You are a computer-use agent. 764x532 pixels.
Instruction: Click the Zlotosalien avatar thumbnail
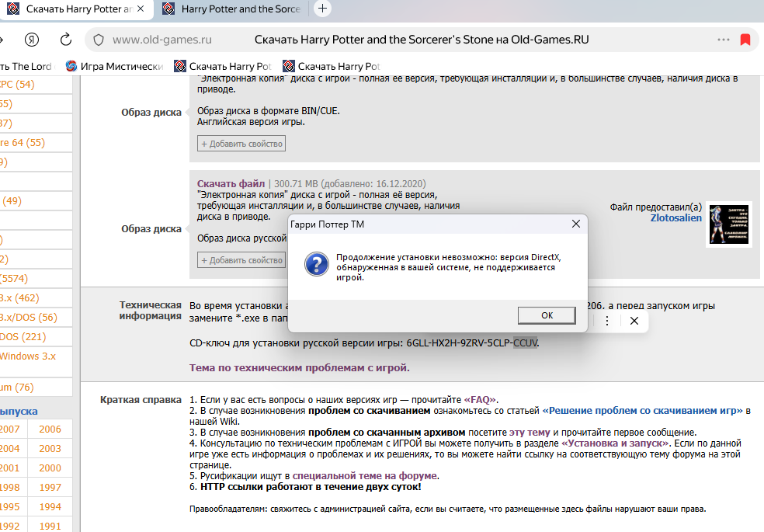click(x=729, y=224)
